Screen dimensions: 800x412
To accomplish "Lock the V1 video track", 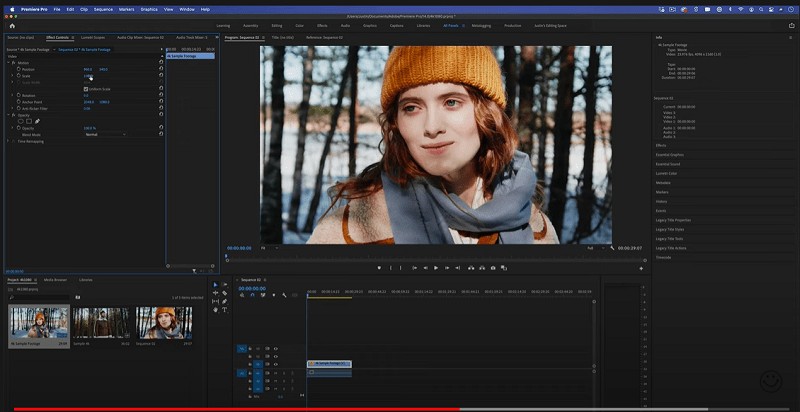I will [x=250, y=364].
